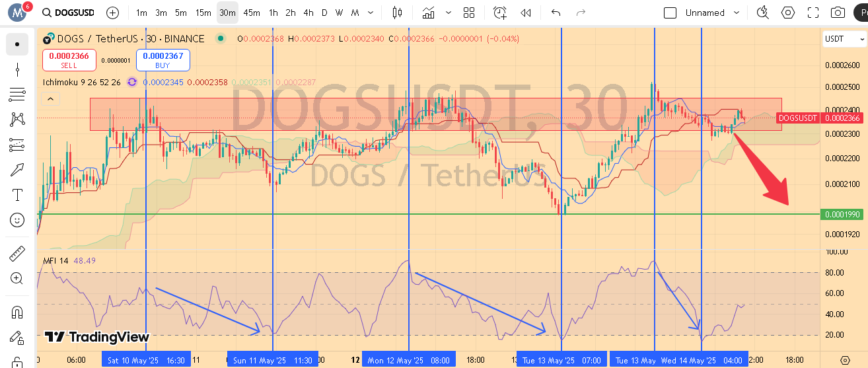The height and width of the screenshot is (368, 868).
Task: Switch to the 4h timeframe
Action: tap(308, 13)
